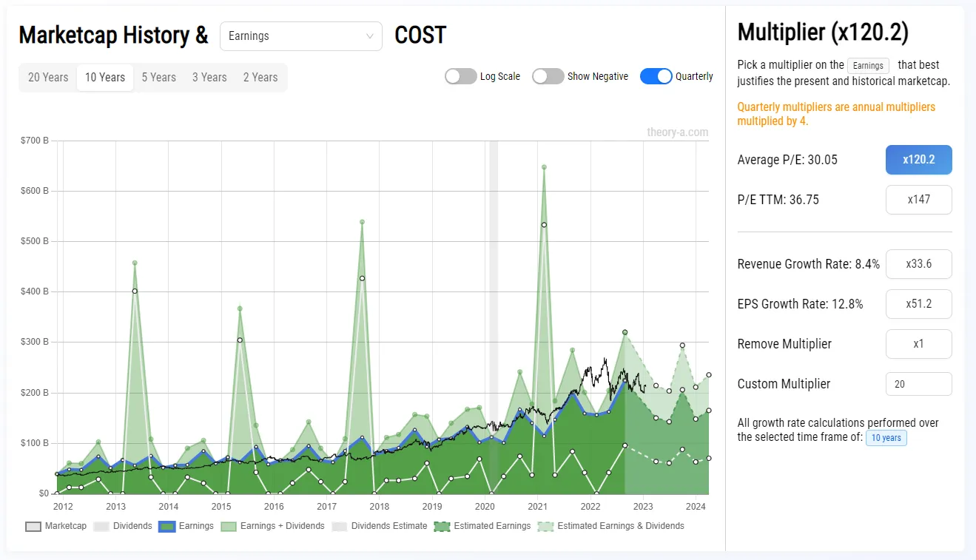Click the 2012 x-axis label
Screen dimensions: 976x560
click(63, 507)
